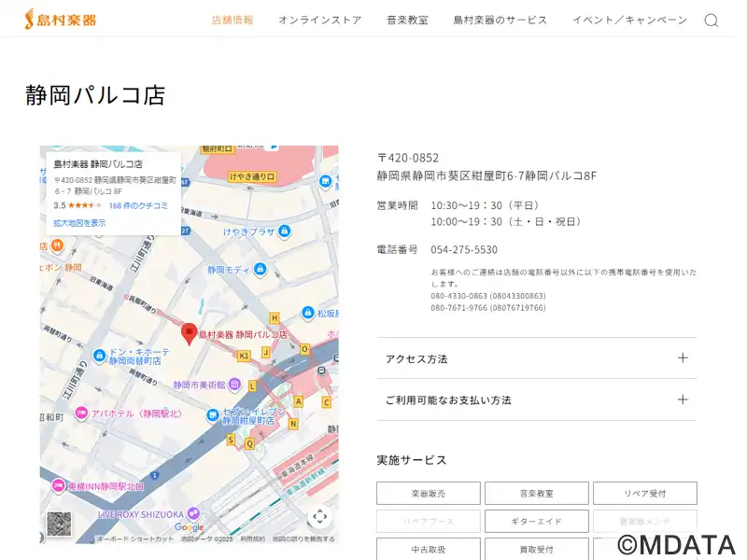The width and height of the screenshot is (747, 560).
Task: Open the 168 件のクチコミ reviews link
Action: pyautogui.click(x=138, y=205)
